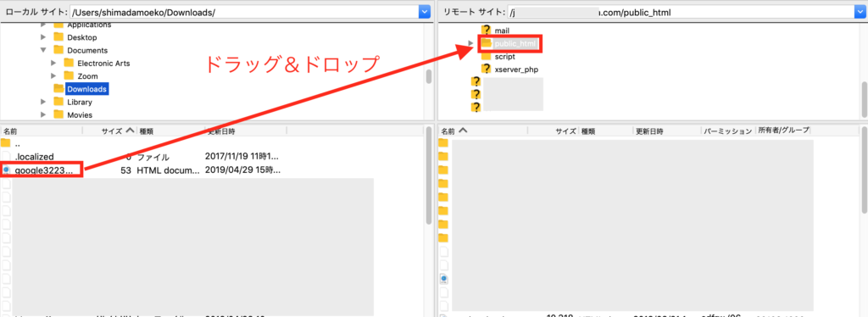Expand the Movies folder in local tree
Viewport: 868px width, 317px height.
[44, 114]
